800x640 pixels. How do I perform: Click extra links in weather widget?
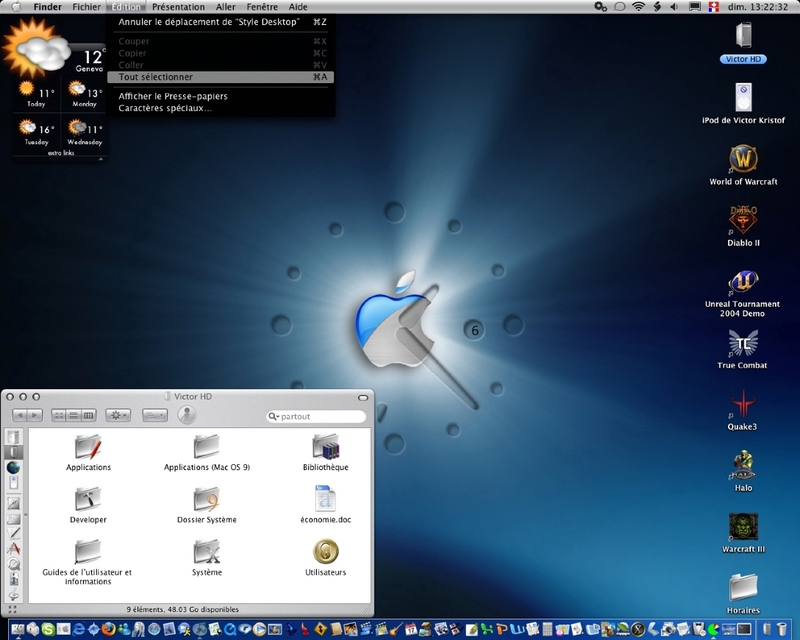(61, 153)
